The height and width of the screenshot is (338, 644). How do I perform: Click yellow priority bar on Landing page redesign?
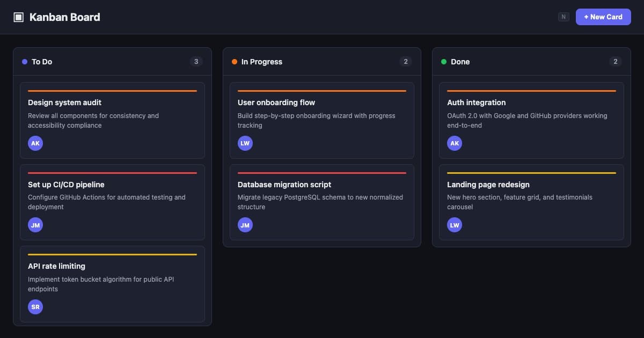point(531,173)
